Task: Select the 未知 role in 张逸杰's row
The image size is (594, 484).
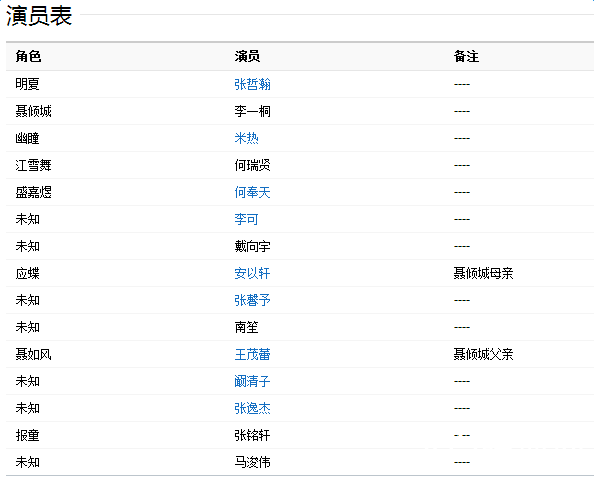Action: (x=27, y=408)
